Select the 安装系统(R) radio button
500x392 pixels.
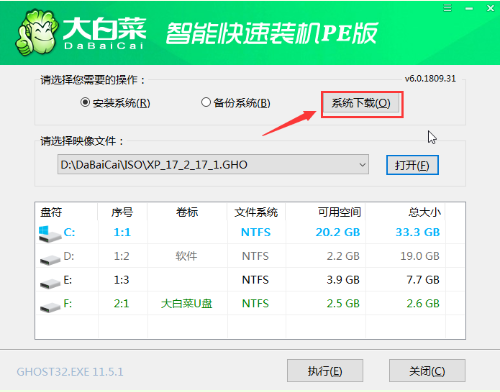[85, 102]
